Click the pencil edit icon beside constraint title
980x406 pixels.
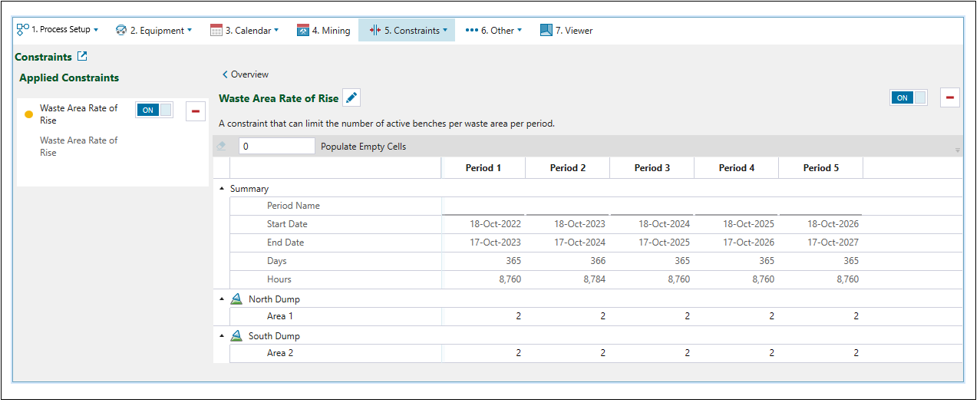pyautogui.click(x=351, y=97)
